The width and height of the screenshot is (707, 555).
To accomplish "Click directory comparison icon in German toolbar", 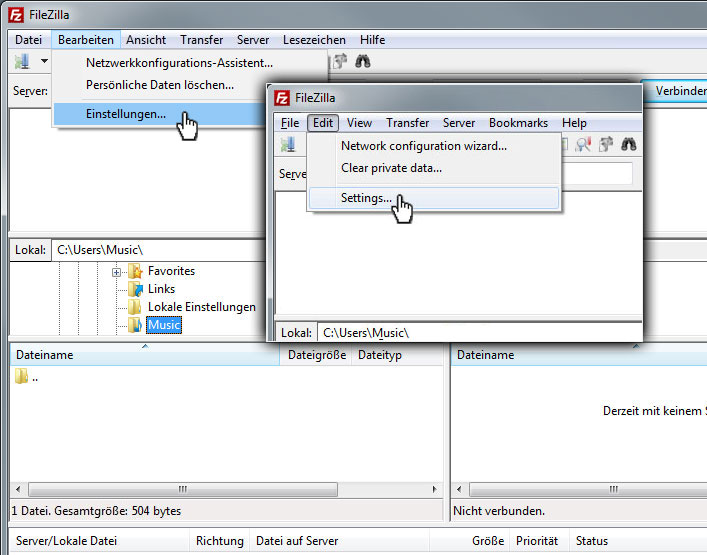I will pyautogui.click(x=340, y=61).
